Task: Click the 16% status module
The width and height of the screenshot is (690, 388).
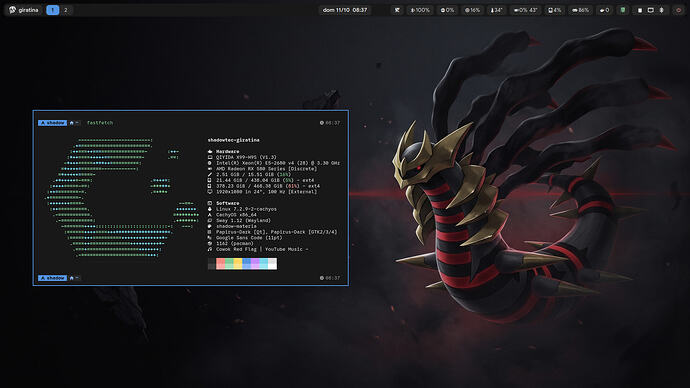Action: click(x=473, y=10)
